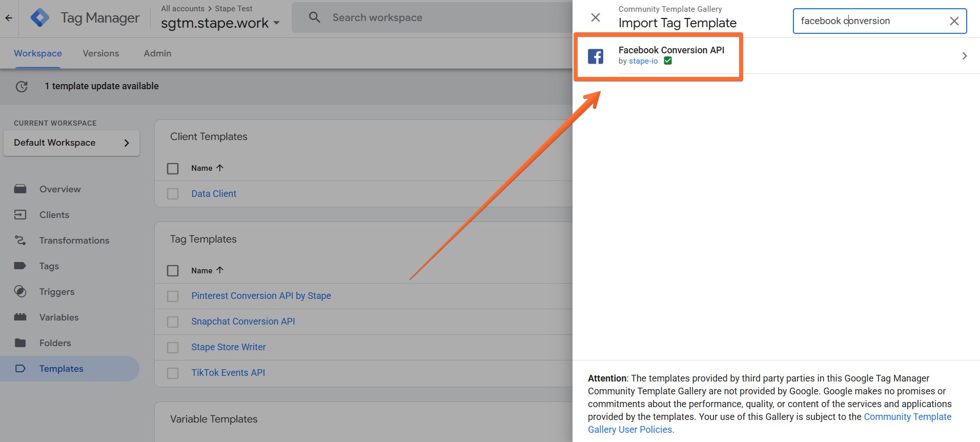Expand the Default Workspace selector
The width and height of the screenshot is (980, 442).
click(x=71, y=143)
